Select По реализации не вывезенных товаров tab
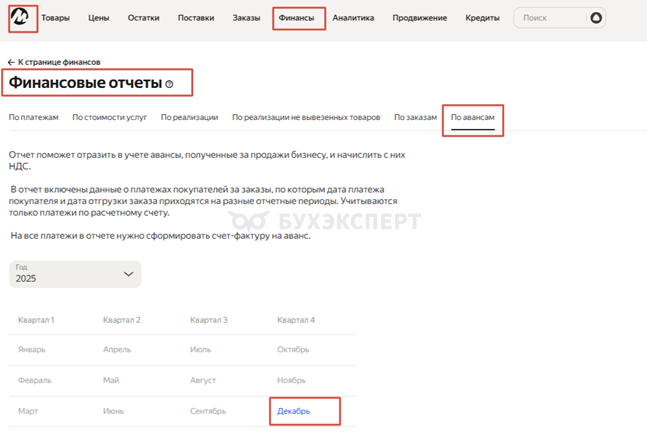The image size is (647, 444). pyautogui.click(x=306, y=117)
